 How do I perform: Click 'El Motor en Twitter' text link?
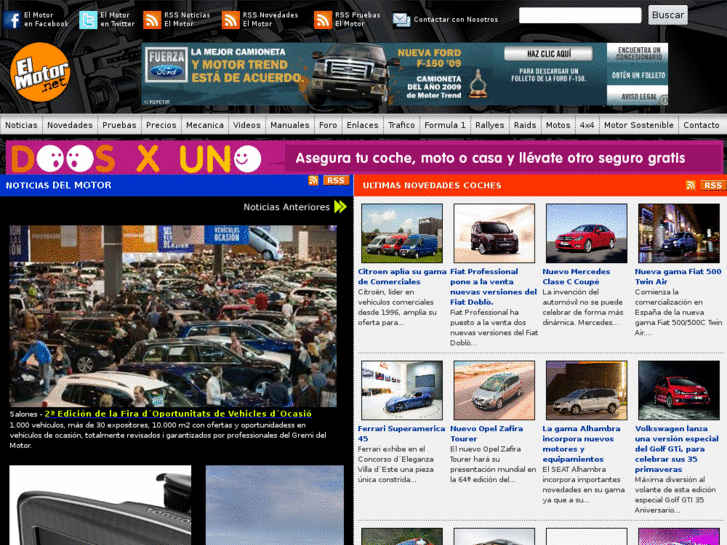pyautogui.click(x=117, y=19)
